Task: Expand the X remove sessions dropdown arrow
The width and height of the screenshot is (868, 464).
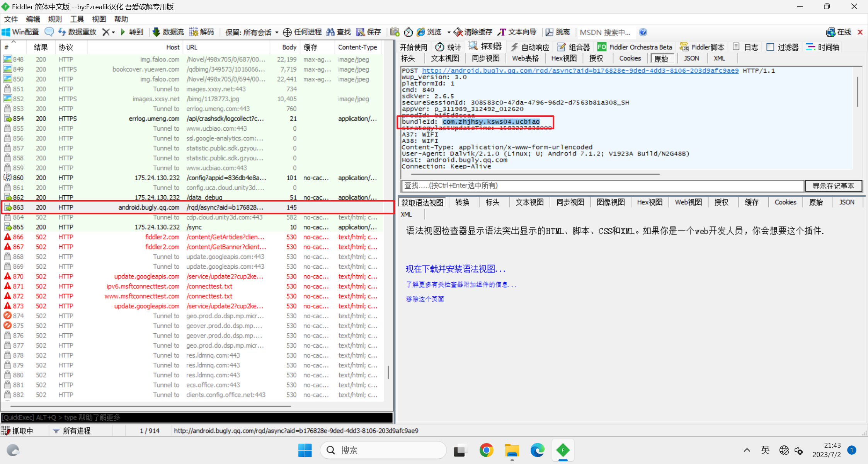Action: point(113,32)
